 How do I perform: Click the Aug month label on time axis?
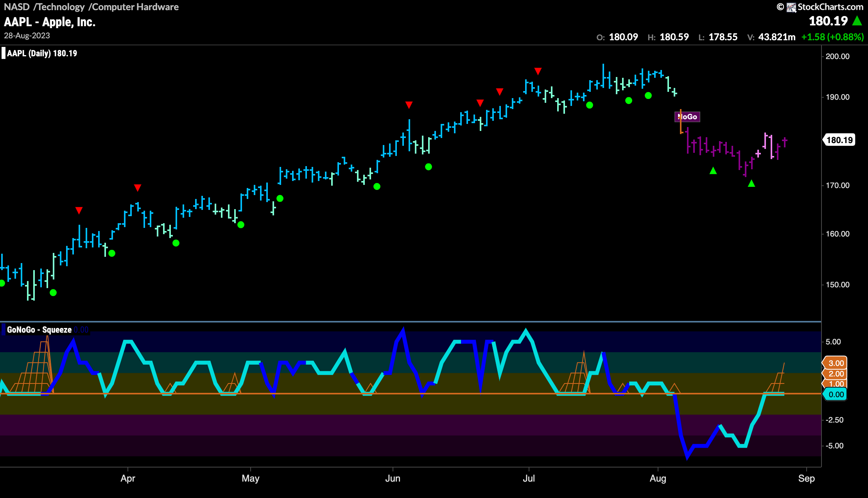click(x=658, y=478)
